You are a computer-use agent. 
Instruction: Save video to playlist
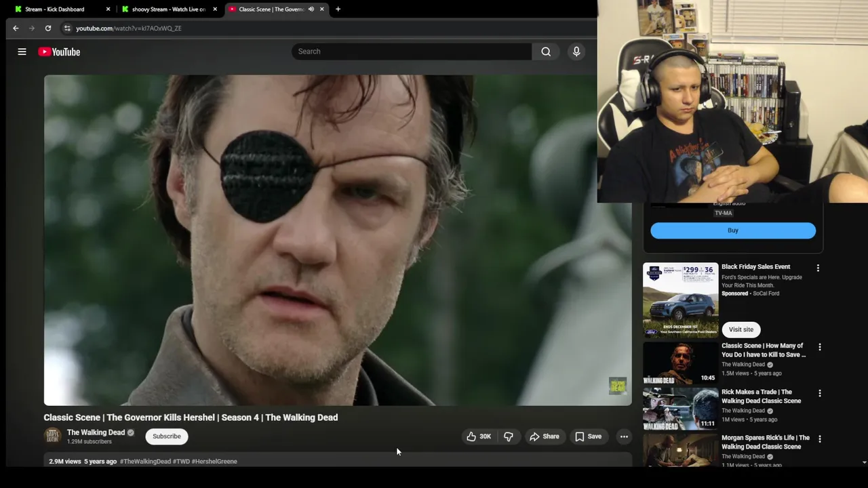(x=589, y=436)
